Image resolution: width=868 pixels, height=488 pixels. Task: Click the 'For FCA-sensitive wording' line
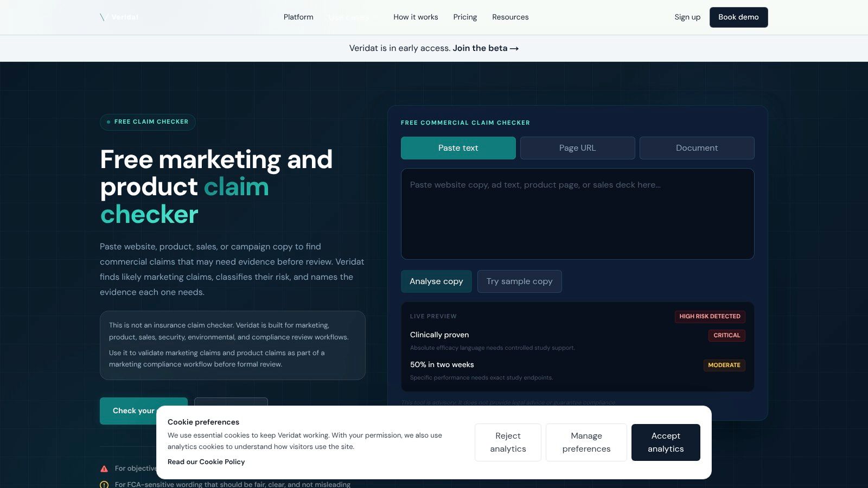[233, 485]
